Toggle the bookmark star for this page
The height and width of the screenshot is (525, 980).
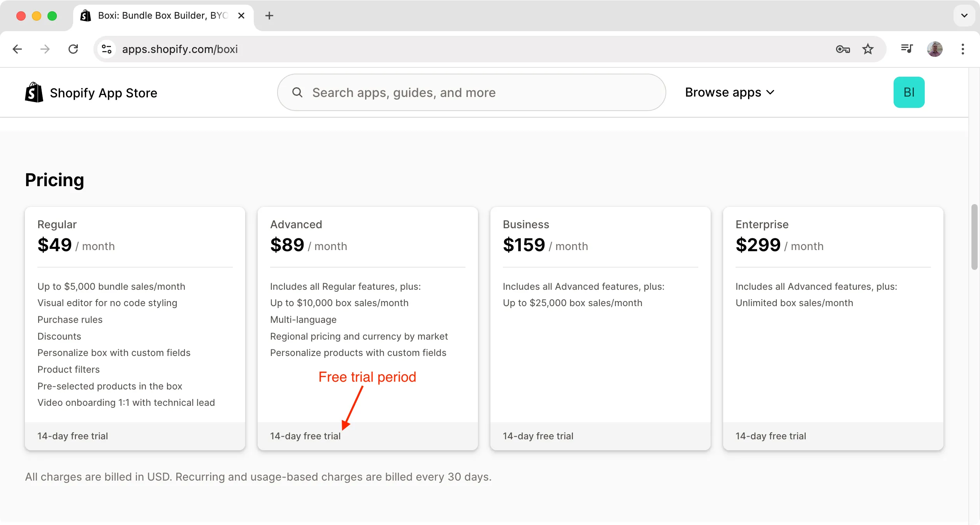coord(868,49)
